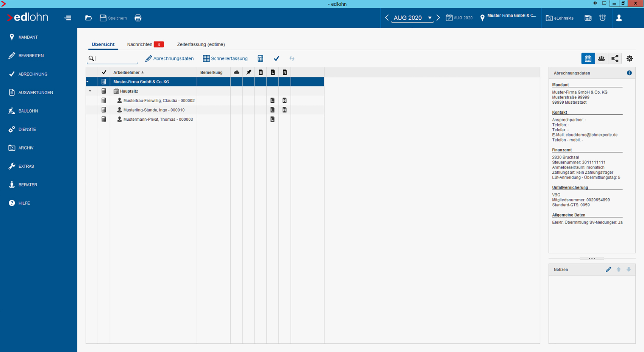Collapse the sidebar with the menu toggle icon
Viewport: 644px width, 352px height.
[68, 18]
